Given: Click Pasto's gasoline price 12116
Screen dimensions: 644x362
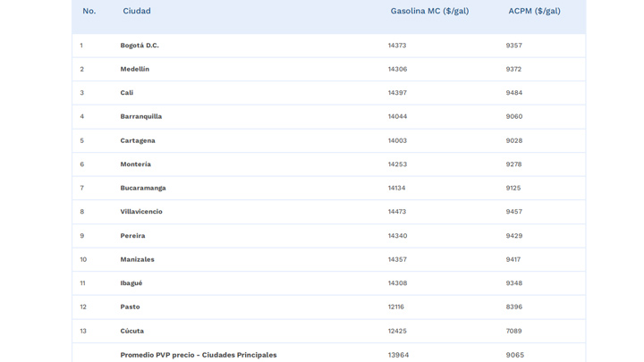Looking at the screenshot, I should (x=396, y=307).
